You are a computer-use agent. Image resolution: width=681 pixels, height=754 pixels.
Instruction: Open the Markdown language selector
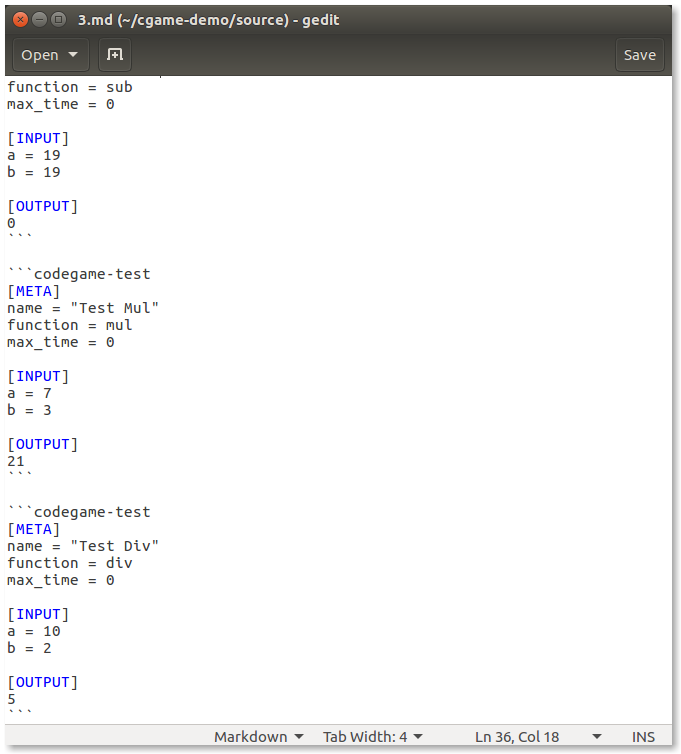258,737
